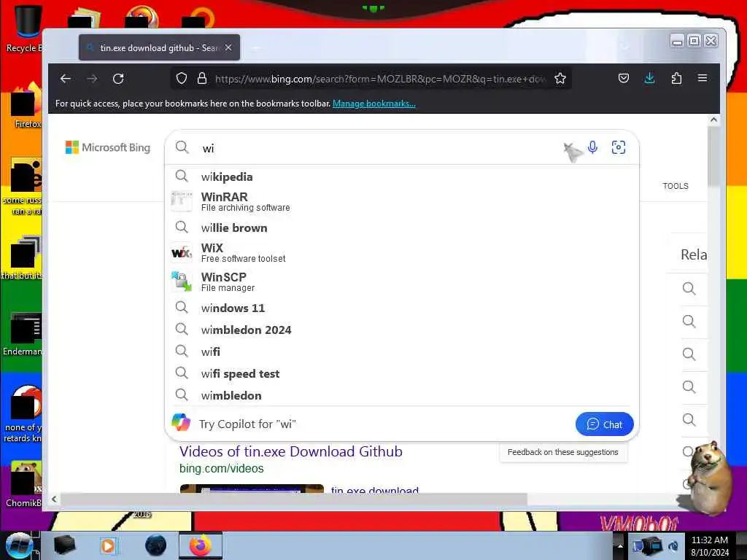Choose the wifi speed test suggestion
This screenshot has width=747, height=560.
(401, 373)
